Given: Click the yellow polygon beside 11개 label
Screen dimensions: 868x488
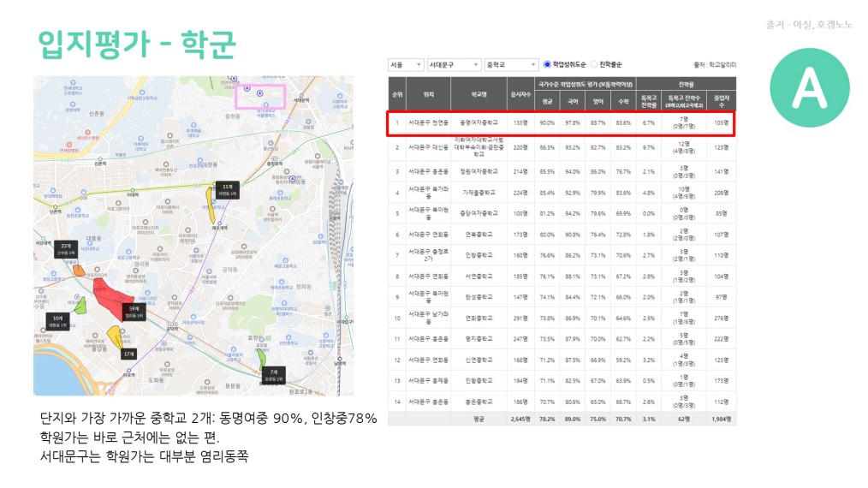Looking at the screenshot, I should pyautogui.click(x=211, y=205).
